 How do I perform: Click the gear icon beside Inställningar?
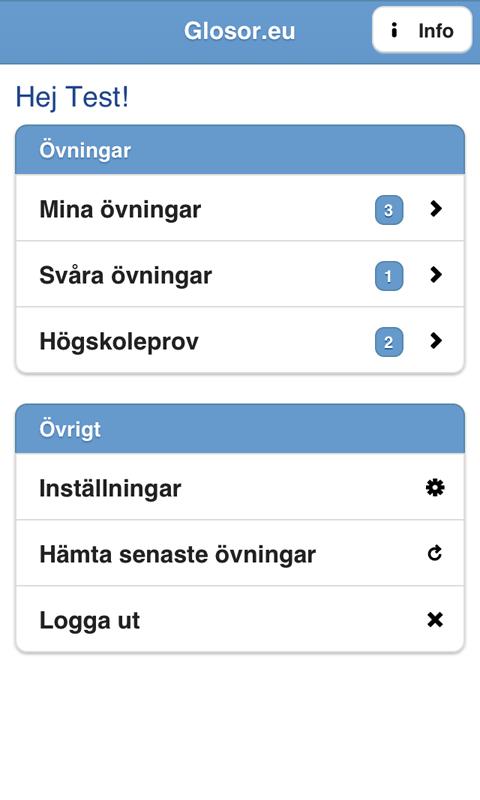(x=435, y=488)
